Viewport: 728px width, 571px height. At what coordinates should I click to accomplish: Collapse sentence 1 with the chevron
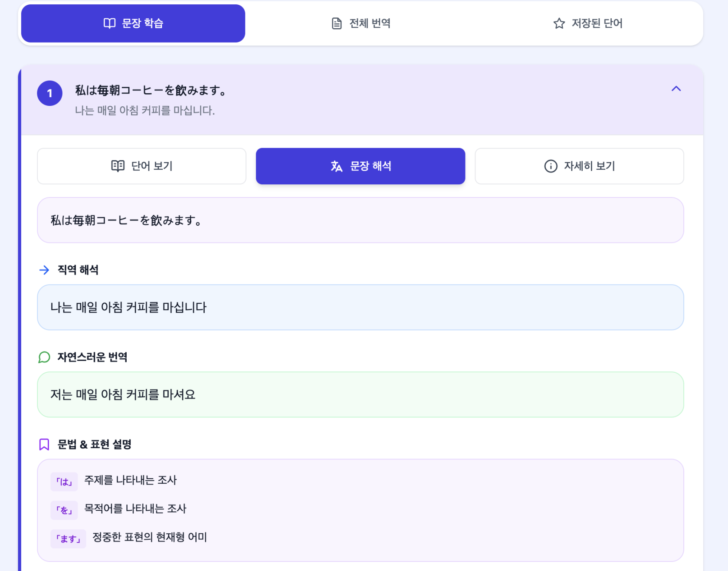(676, 89)
